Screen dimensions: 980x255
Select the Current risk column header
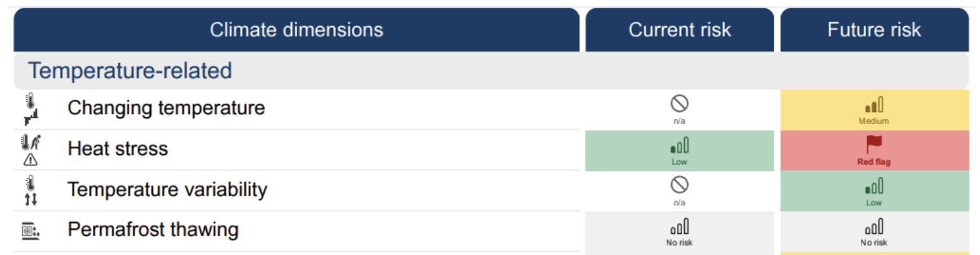pos(680,30)
